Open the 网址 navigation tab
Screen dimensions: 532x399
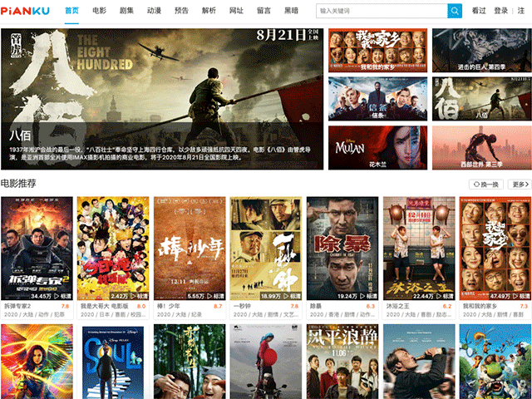coord(236,11)
